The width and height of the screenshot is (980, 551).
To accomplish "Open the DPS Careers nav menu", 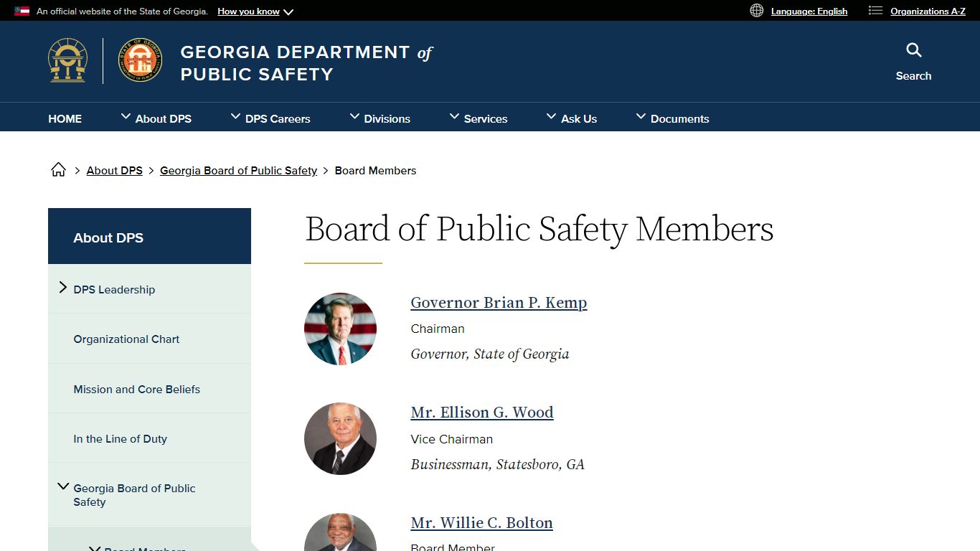I will click(x=270, y=118).
